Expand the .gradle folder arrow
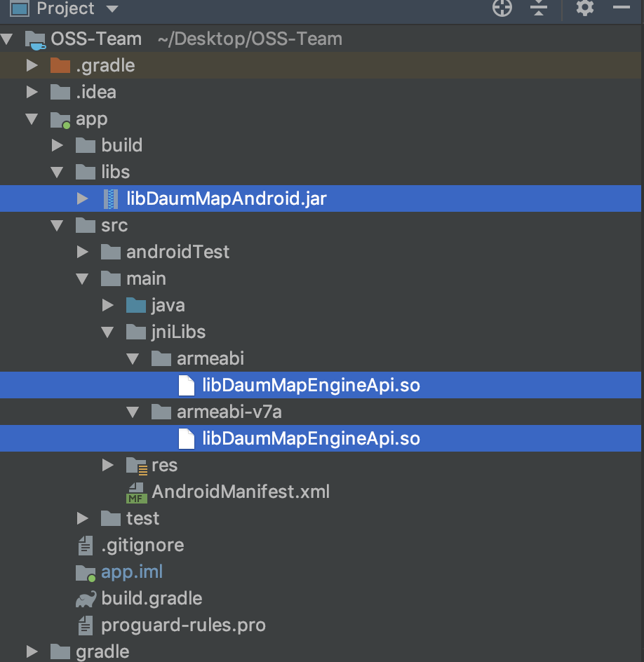The width and height of the screenshot is (644, 662). click(32, 65)
